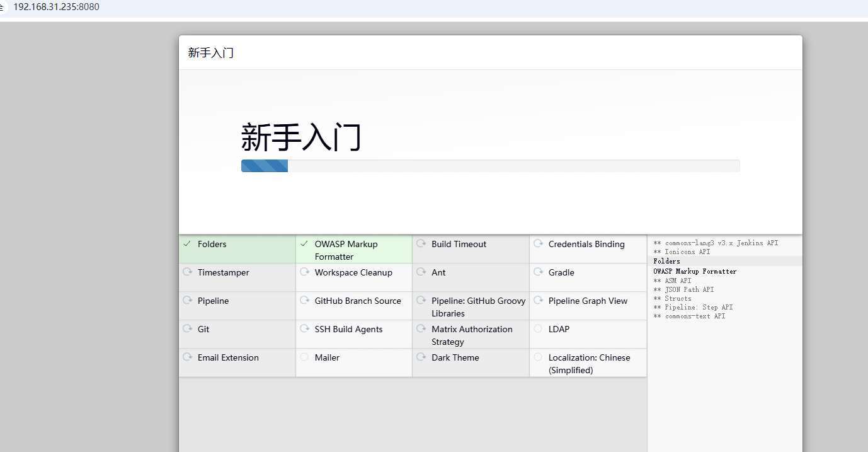Click the SSH Build Agents plugin name
Image resolution: width=868 pixels, height=452 pixels.
point(348,329)
